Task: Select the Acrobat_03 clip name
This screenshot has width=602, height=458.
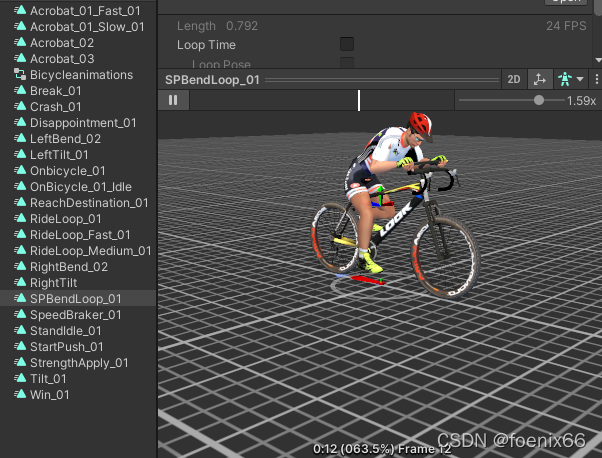Action: pyautogui.click(x=62, y=59)
